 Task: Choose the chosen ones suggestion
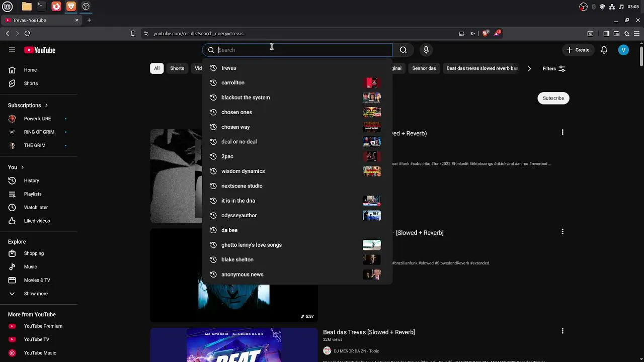[297, 112]
